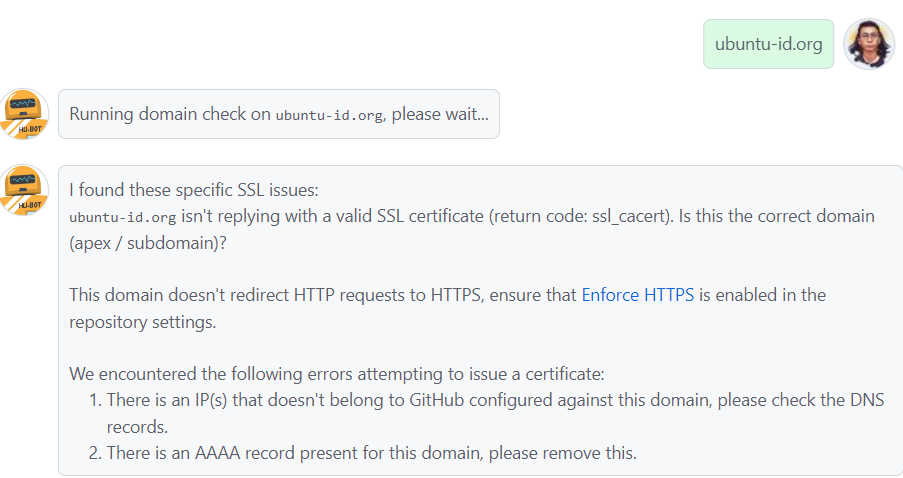Open the Enforce HTTPS link
Screen dimensions: 903x478
[x=637, y=295]
